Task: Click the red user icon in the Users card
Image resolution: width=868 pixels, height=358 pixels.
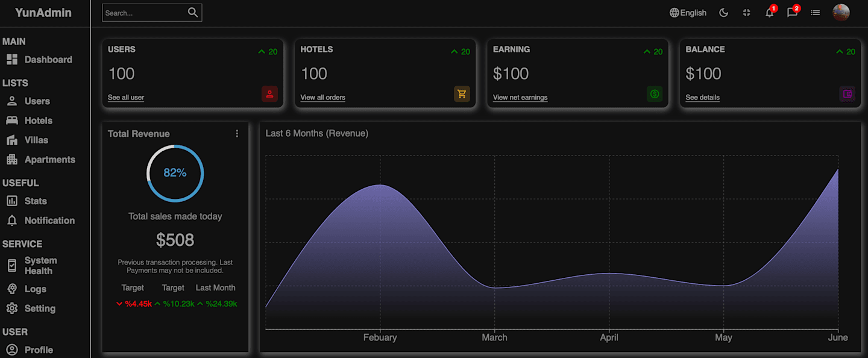Action: [269, 94]
